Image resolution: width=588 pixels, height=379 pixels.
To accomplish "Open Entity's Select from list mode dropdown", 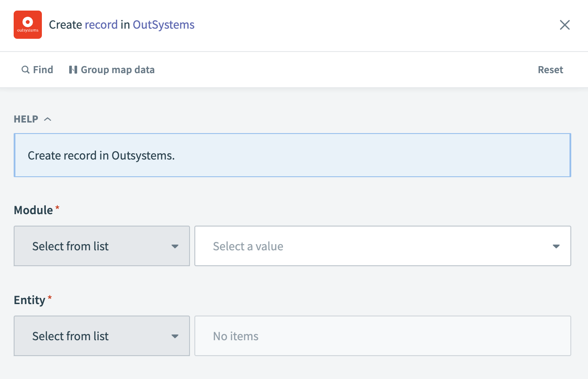I will click(x=101, y=336).
